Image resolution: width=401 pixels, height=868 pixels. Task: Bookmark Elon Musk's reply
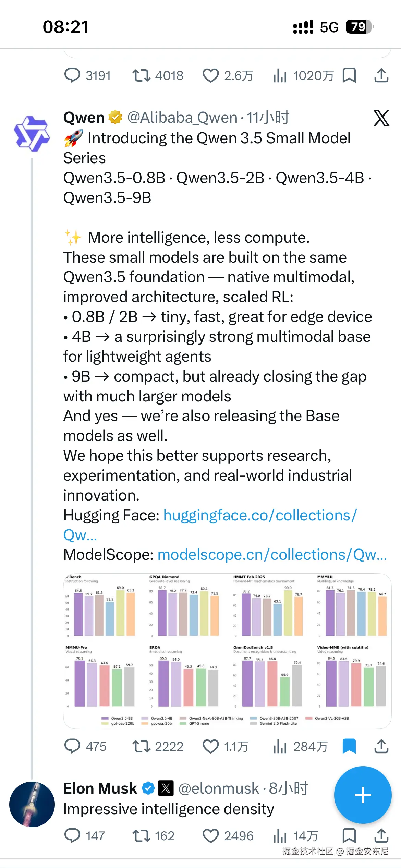[x=349, y=836]
